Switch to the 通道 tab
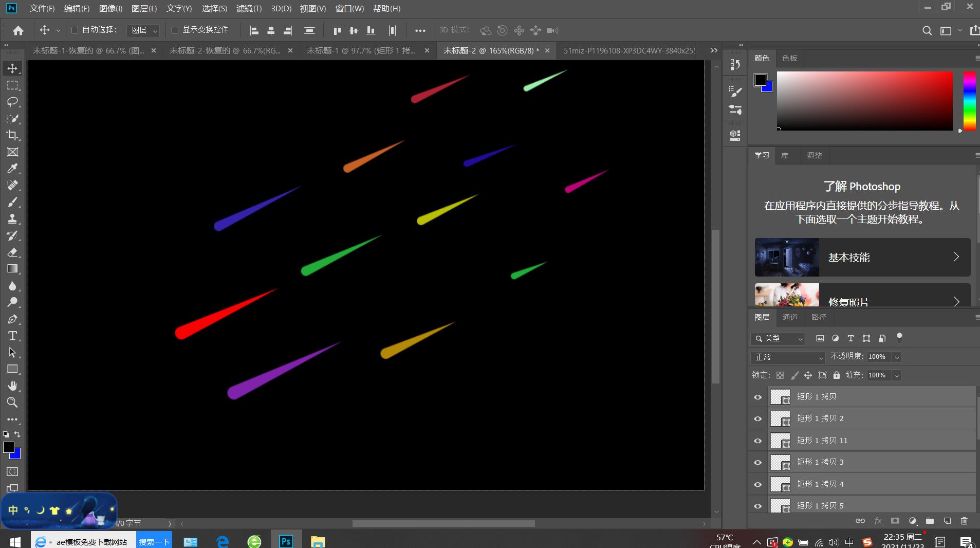Image resolution: width=980 pixels, height=548 pixels. 790,317
